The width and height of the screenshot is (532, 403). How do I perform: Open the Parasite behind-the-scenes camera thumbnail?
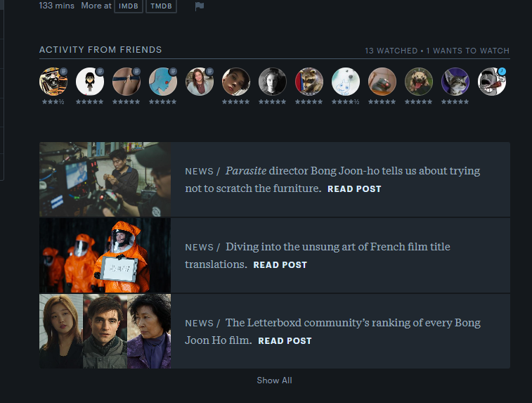pyautogui.click(x=105, y=179)
